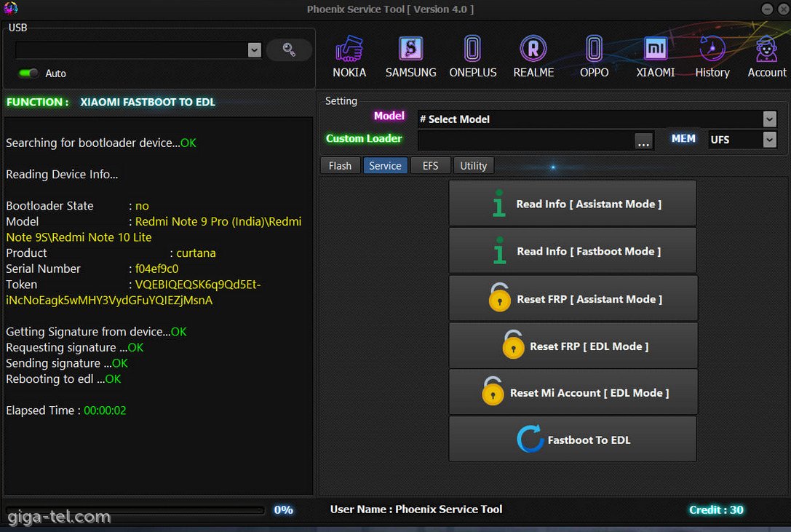Toggle the Auto USB detection switch
The height and width of the screenshot is (532, 791).
point(29,74)
